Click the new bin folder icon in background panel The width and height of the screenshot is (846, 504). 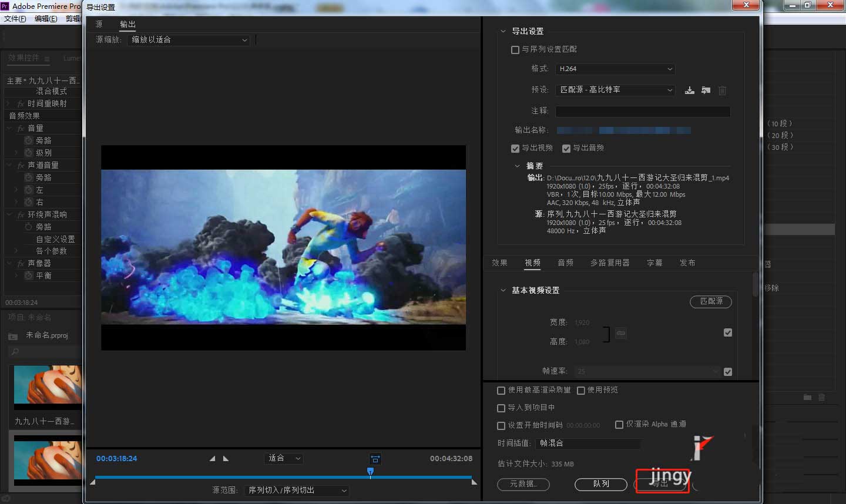pos(808,398)
